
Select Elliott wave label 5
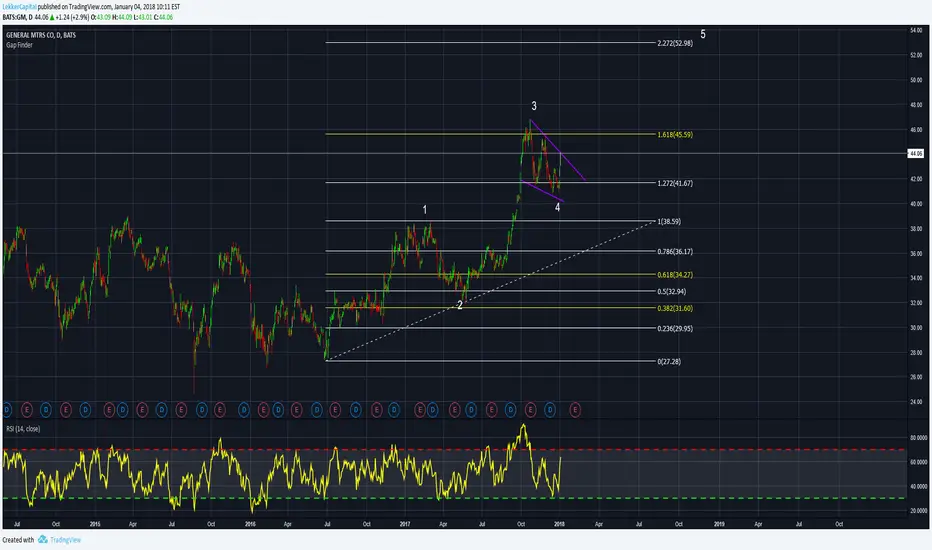pos(703,34)
